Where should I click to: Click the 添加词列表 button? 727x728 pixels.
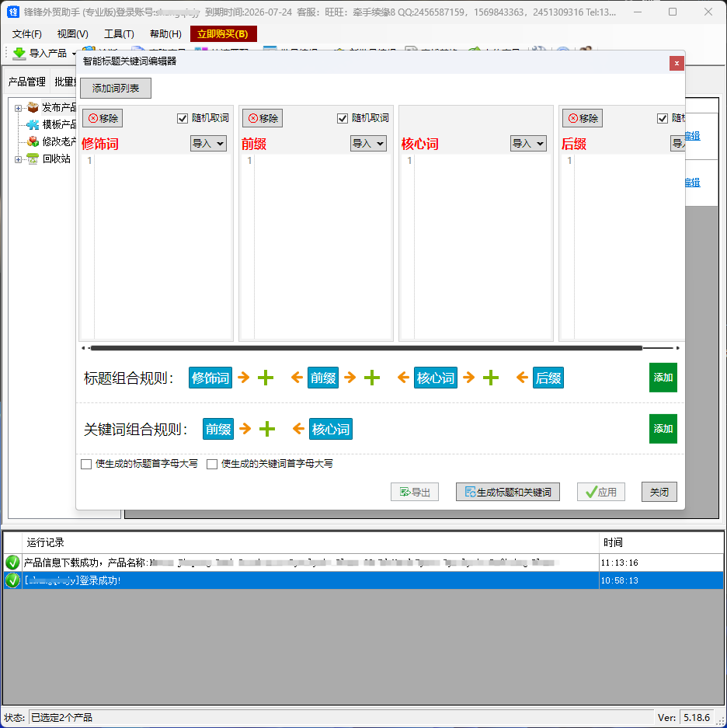(x=116, y=89)
